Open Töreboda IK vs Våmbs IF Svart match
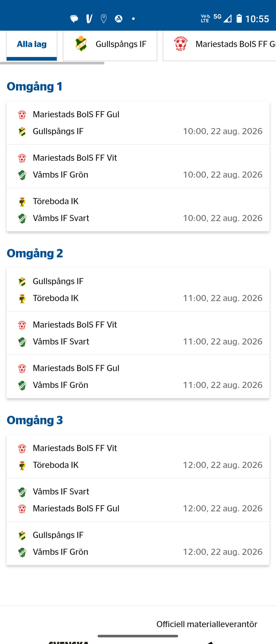Screen dimensions: 276x644 pyautogui.click(x=138, y=209)
